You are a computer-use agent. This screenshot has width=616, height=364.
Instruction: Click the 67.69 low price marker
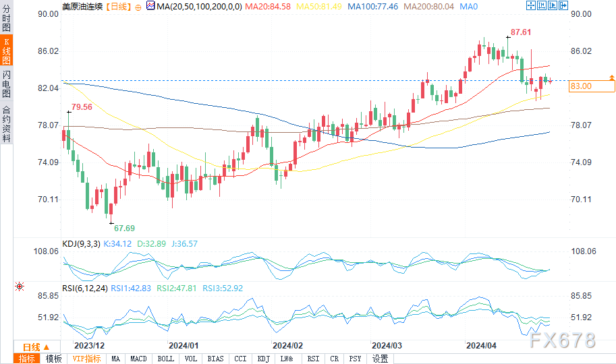[x=124, y=228]
